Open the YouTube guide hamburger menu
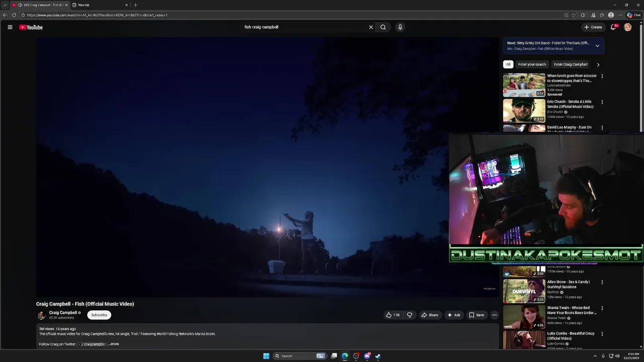Image resolution: width=644 pixels, height=362 pixels. (x=10, y=27)
